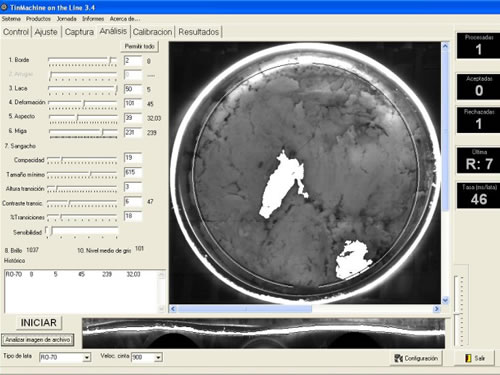The width and height of the screenshot is (500, 375).
Task: Click the can inspection image
Action: click(x=305, y=173)
